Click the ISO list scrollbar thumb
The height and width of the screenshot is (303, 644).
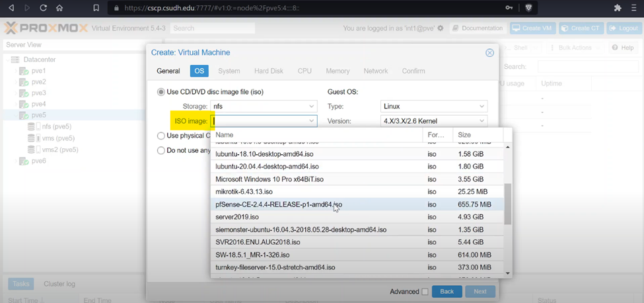point(508,204)
